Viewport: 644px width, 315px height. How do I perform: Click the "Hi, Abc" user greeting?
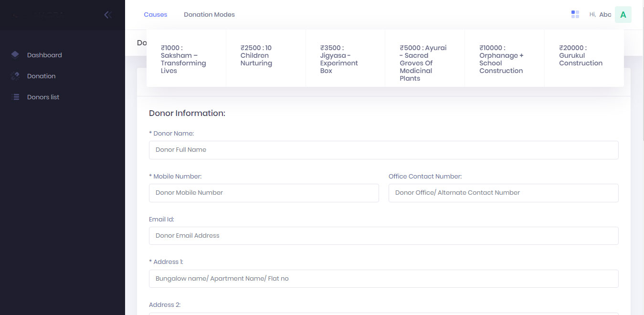[x=600, y=15]
